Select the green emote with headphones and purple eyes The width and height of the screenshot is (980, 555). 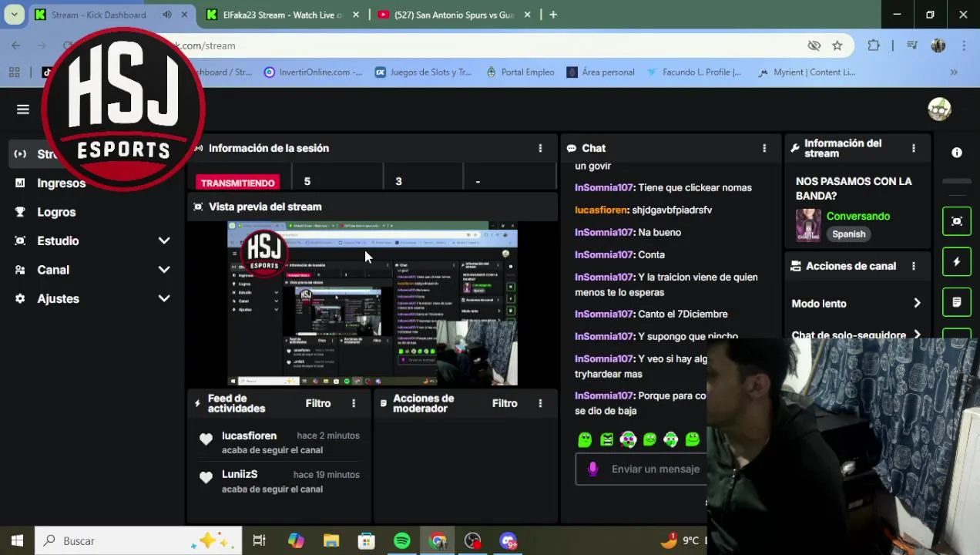tap(628, 439)
